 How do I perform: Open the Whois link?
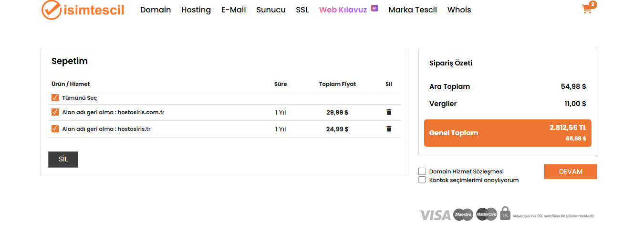pyautogui.click(x=459, y=10)
